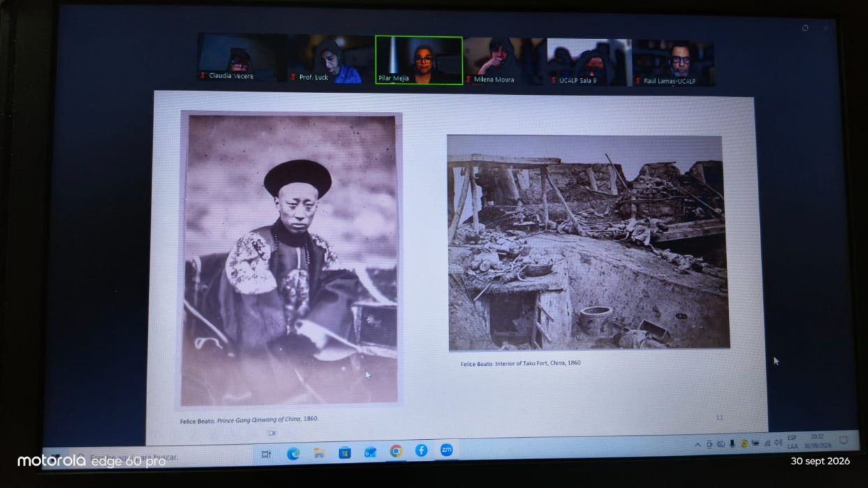
Task: Open the volume control in system tray
Action: 777,442
